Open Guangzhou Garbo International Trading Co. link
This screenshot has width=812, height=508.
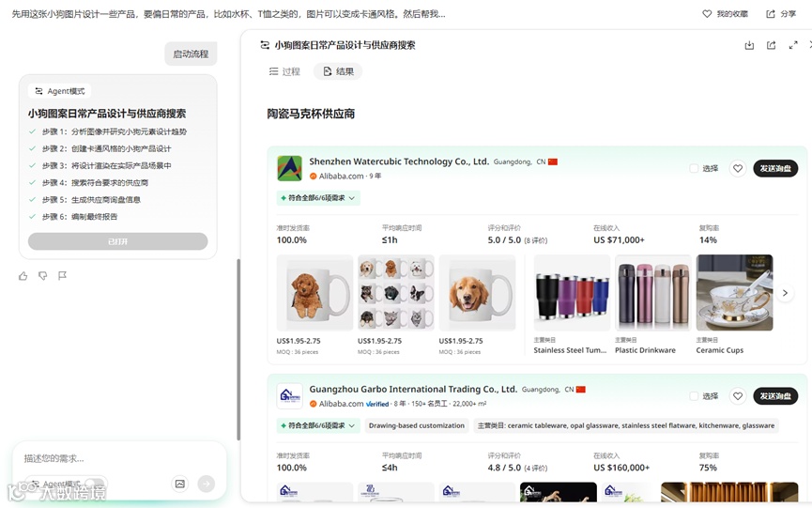point(413,390)
